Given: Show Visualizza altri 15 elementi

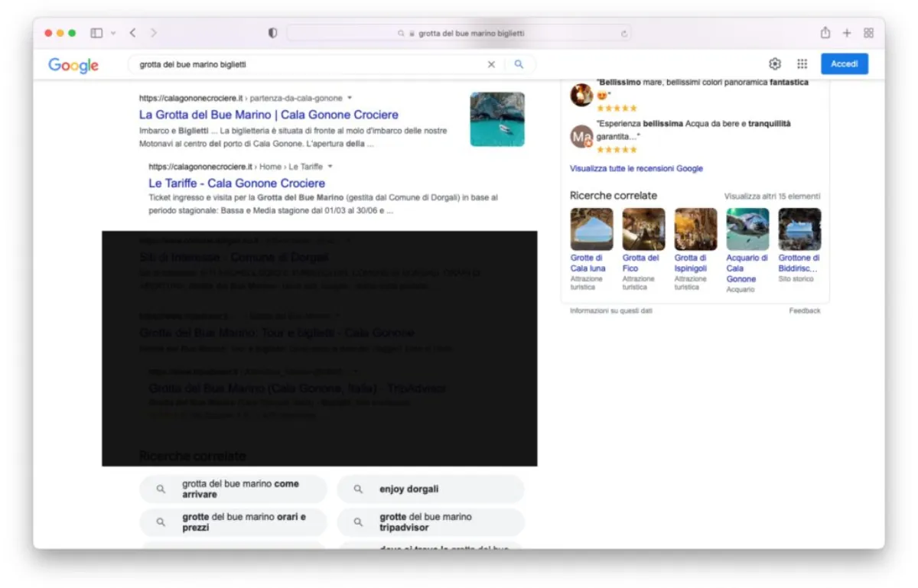Looking at the screenshot, I should tap(773, 196).
